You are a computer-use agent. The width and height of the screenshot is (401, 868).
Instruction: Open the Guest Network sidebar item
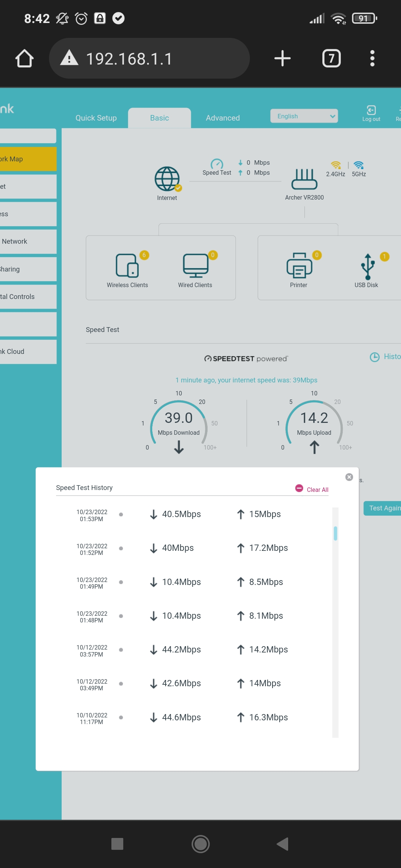28,241
